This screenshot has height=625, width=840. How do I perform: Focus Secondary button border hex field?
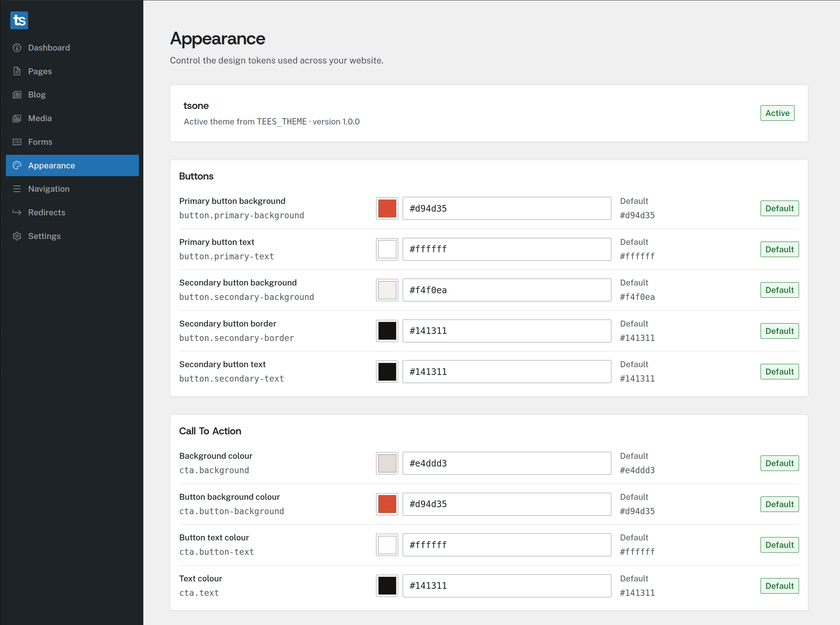click(507, 331)
